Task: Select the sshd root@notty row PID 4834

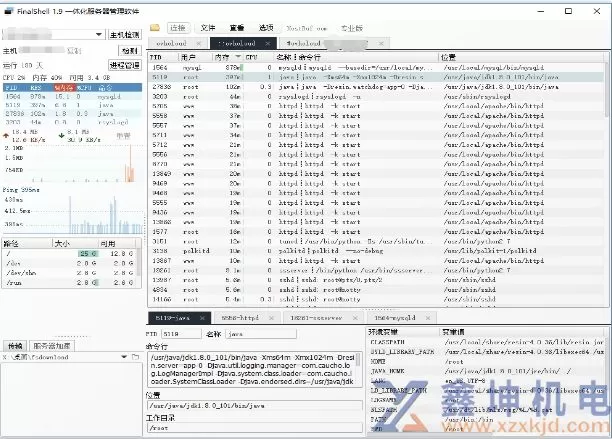Action: [376, 290]
